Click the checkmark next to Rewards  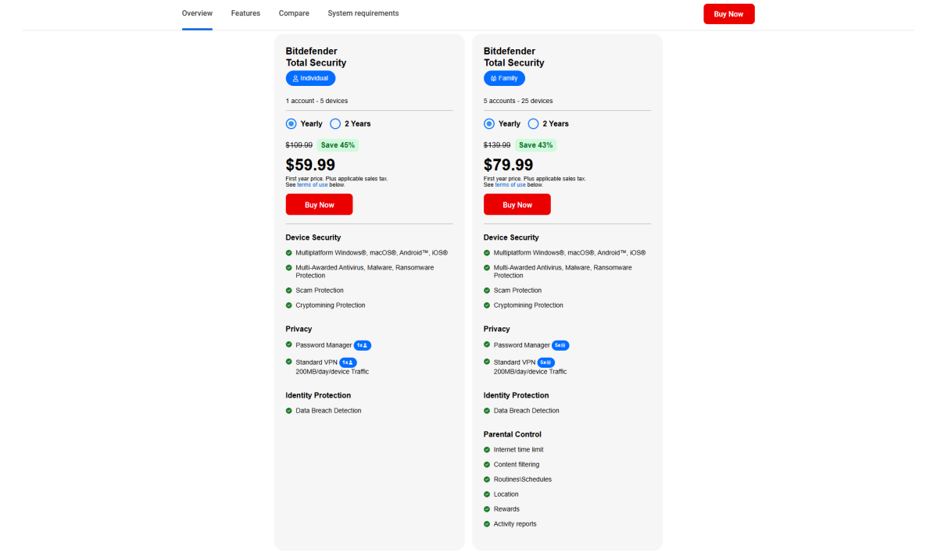(x=487, y=508)
